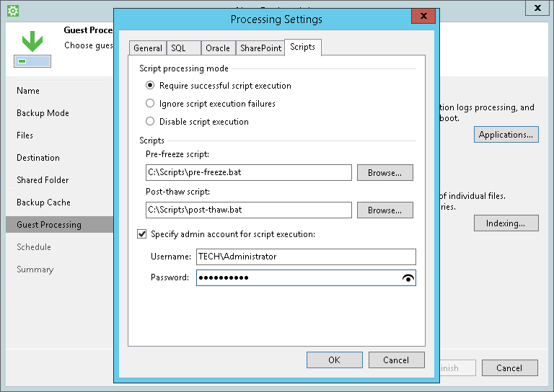
Task: Browse for the pre-freeze script
Action: pos(384,172)
